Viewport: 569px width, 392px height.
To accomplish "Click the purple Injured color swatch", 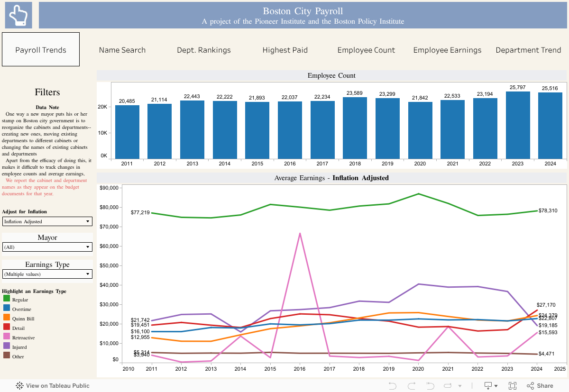I will pos(7,347).
